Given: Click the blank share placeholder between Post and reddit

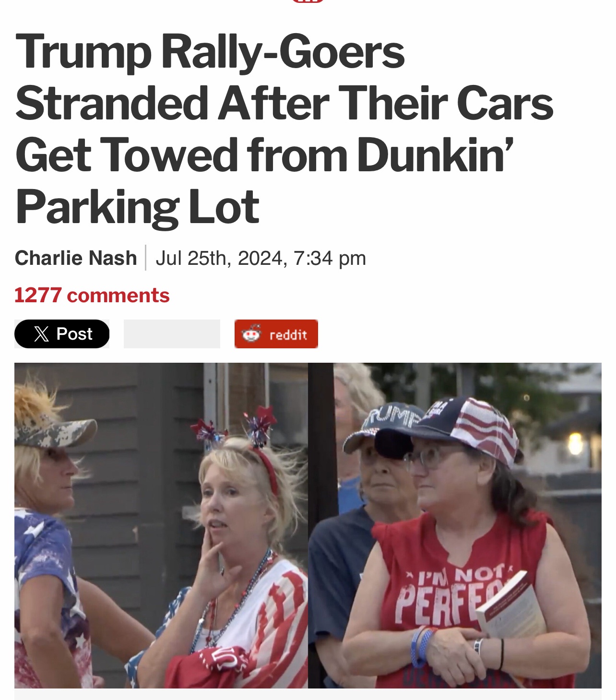Looking at the screenshot, I should (172, 334).
